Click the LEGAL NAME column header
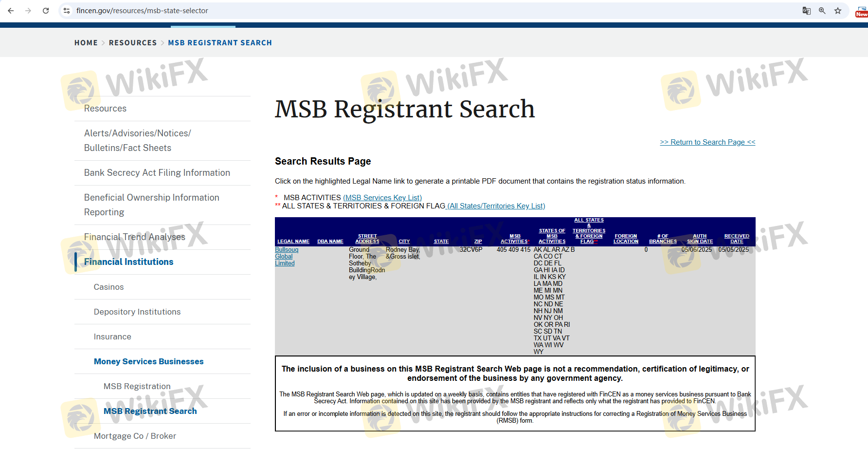The width and height of the screenshot is (868, 449). [293, 242]
